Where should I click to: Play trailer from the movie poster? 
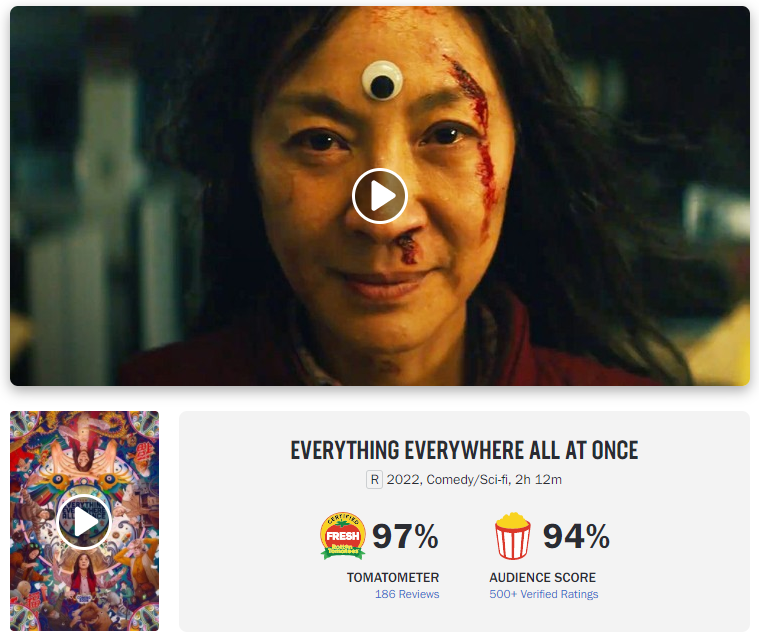click(x=84, y=522)
